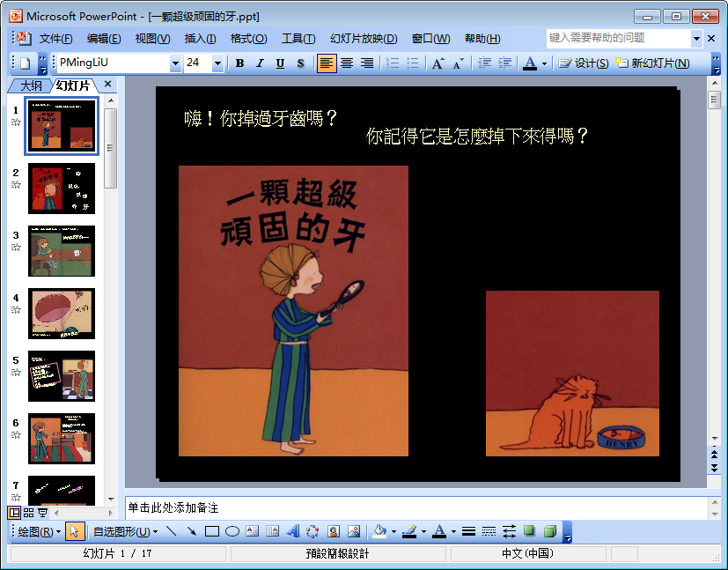Open the 工具(T) menu
The image size is (728, 570).
pos(298,39)
